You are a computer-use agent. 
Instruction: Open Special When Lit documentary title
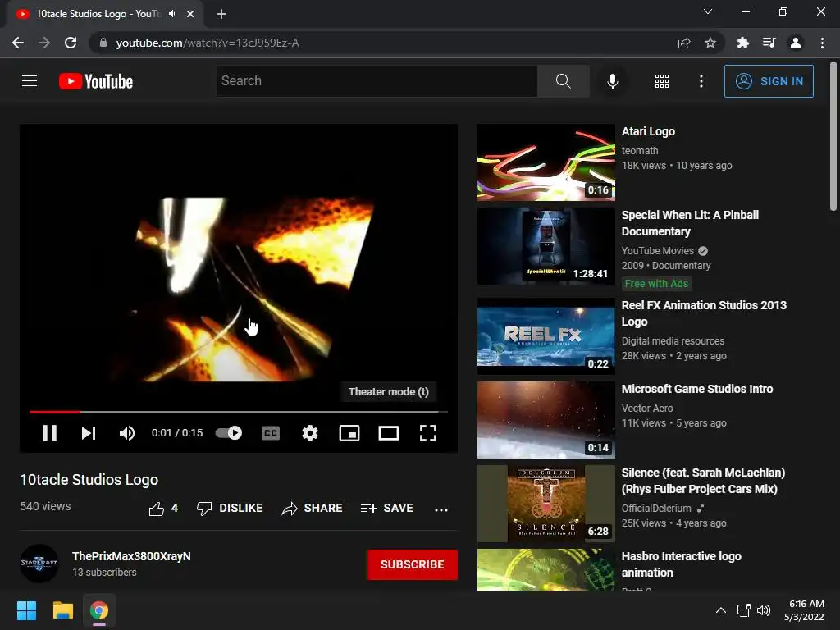point(690,223)
